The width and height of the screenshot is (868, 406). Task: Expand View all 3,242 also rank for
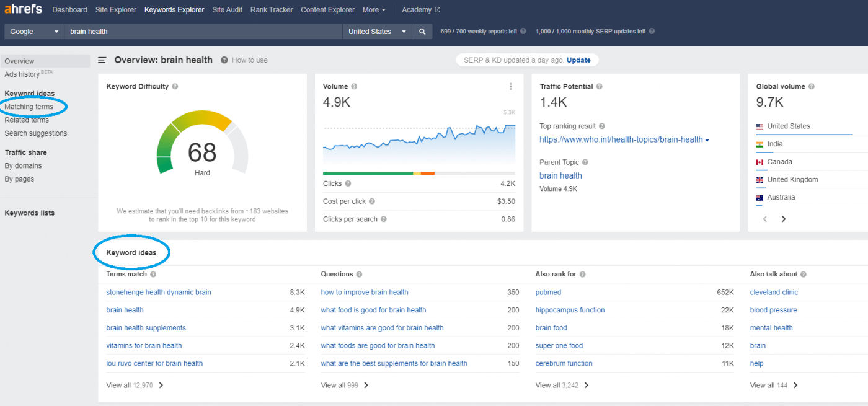pyautogui.click(x=562, y=386)
